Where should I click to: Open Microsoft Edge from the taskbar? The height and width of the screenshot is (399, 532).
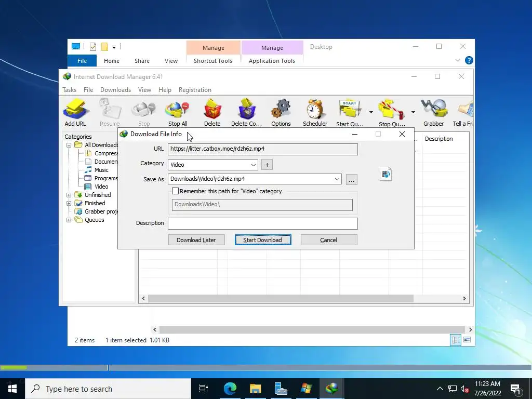point(230,389)
